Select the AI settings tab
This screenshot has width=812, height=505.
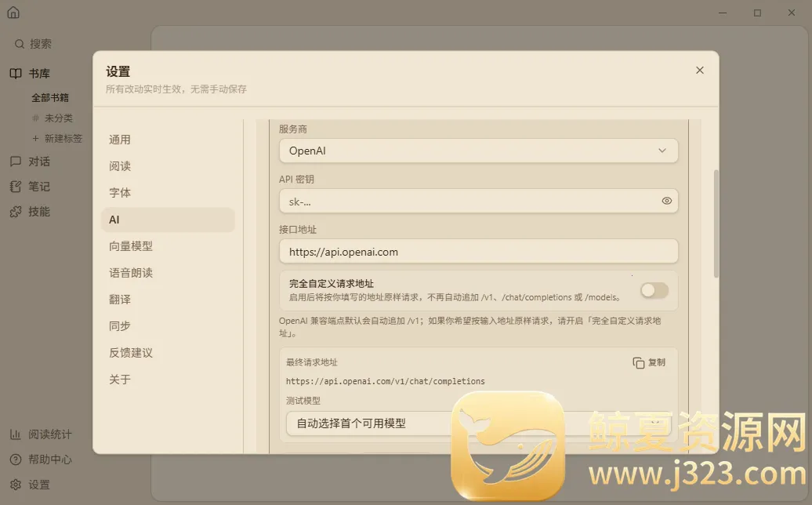[x=168, y=220]
